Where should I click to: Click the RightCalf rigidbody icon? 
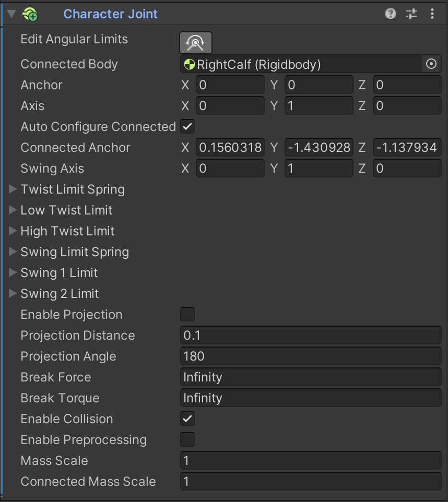point(190,65)
